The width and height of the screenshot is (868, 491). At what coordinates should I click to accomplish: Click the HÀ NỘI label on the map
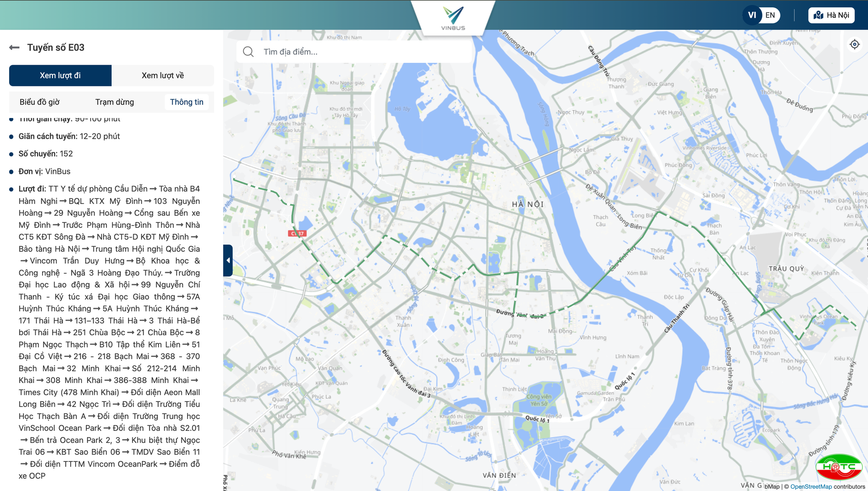coord(528,204)
